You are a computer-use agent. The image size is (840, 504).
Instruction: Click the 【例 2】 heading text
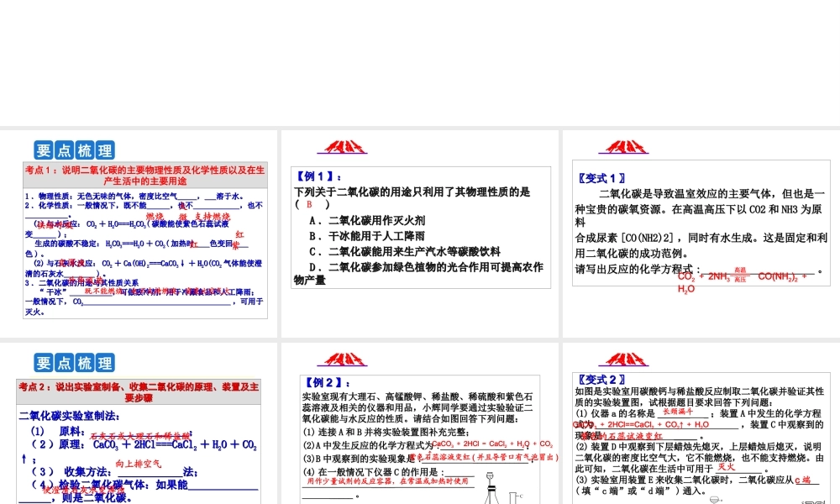coord(328,382)
